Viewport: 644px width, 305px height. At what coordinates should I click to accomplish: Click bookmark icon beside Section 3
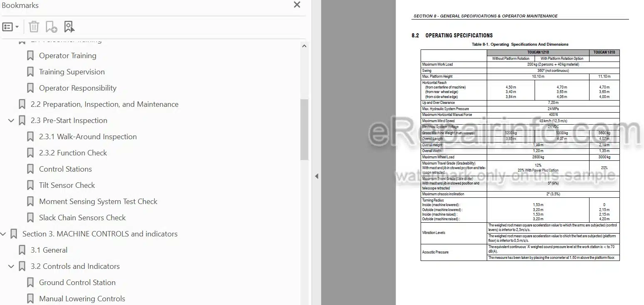pyautogui.click(x=13, y=234)
